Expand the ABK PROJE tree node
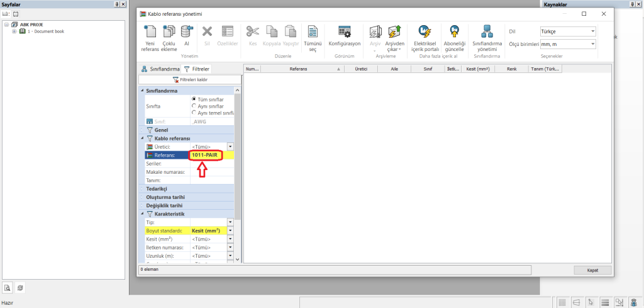The height and width of the screenshot is (308, 644). 6,25
